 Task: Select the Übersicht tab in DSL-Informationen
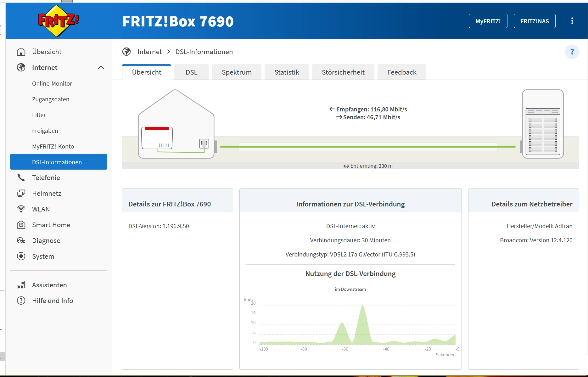147,72
